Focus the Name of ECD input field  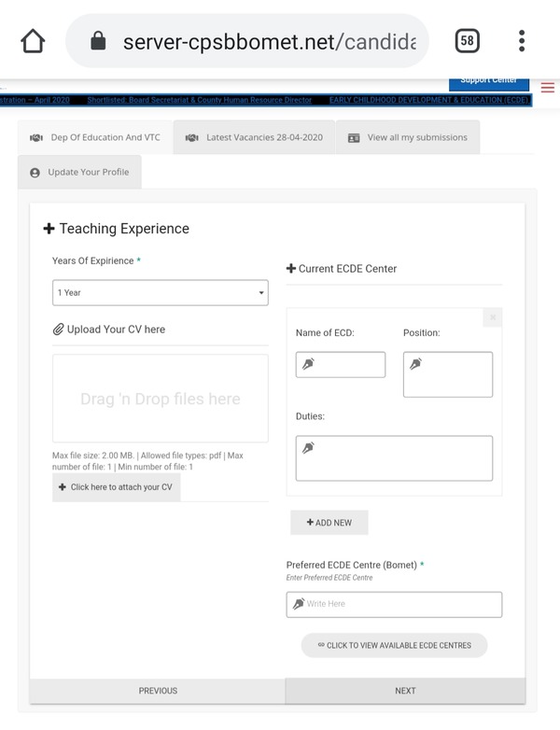point(341,365)
